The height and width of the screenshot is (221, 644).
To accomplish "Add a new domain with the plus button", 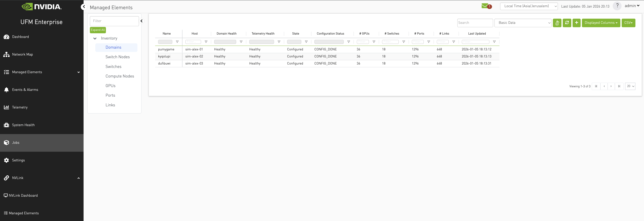I will click(576, 23).
